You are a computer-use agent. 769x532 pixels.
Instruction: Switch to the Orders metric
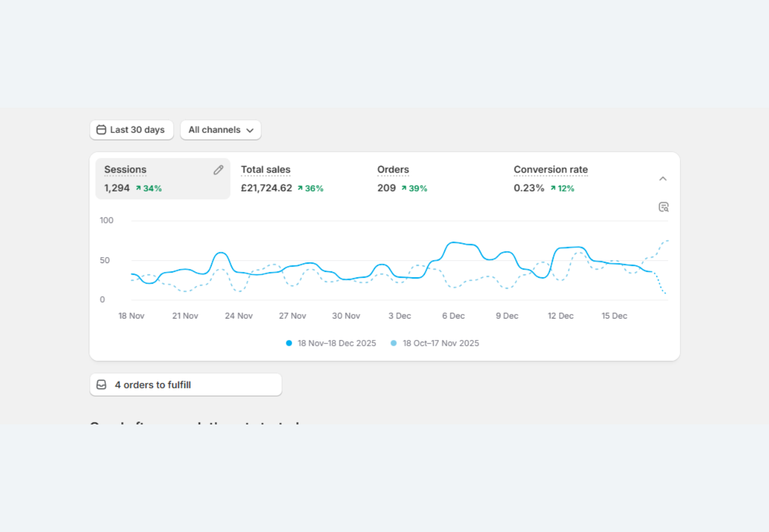[x=393, y=170]
